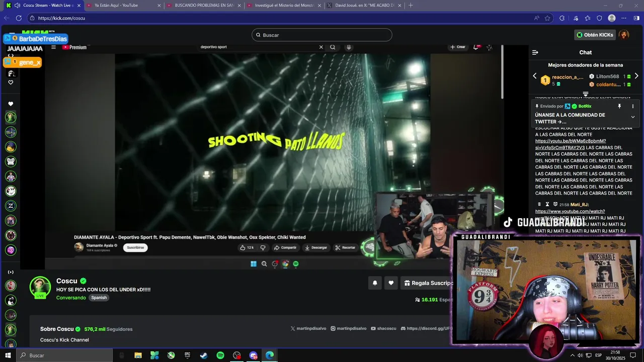Focus the Kick Buscar search field
This screenshot has width=644, height=362.
coord(322,35)
